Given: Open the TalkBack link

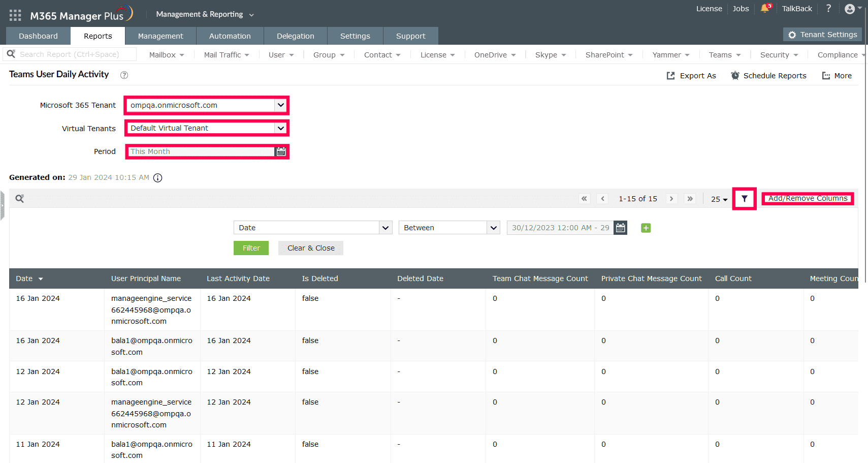Looking at the screenshot, I should click(797, 9).
